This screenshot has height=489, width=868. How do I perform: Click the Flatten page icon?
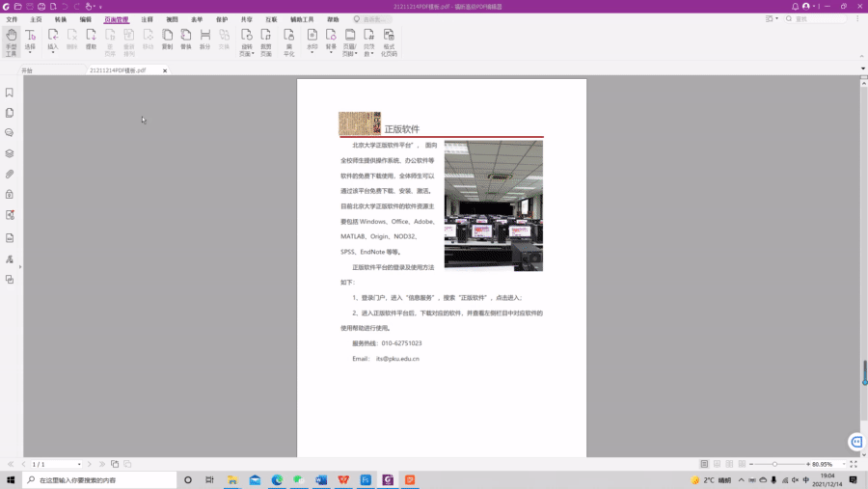(x=289, y=41)
